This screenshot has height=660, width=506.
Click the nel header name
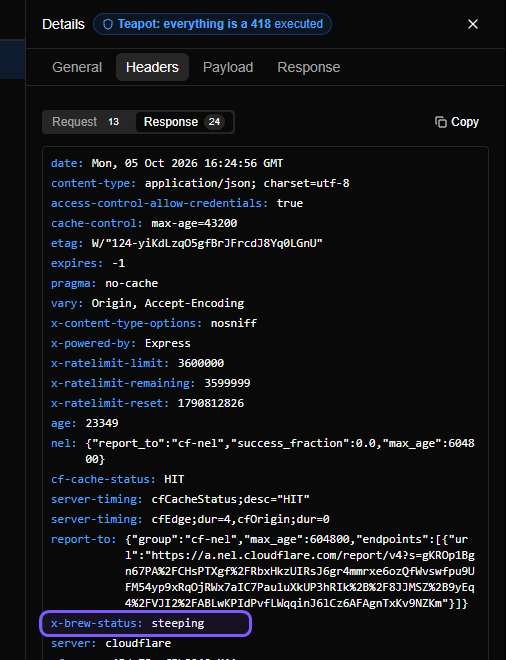64,443
